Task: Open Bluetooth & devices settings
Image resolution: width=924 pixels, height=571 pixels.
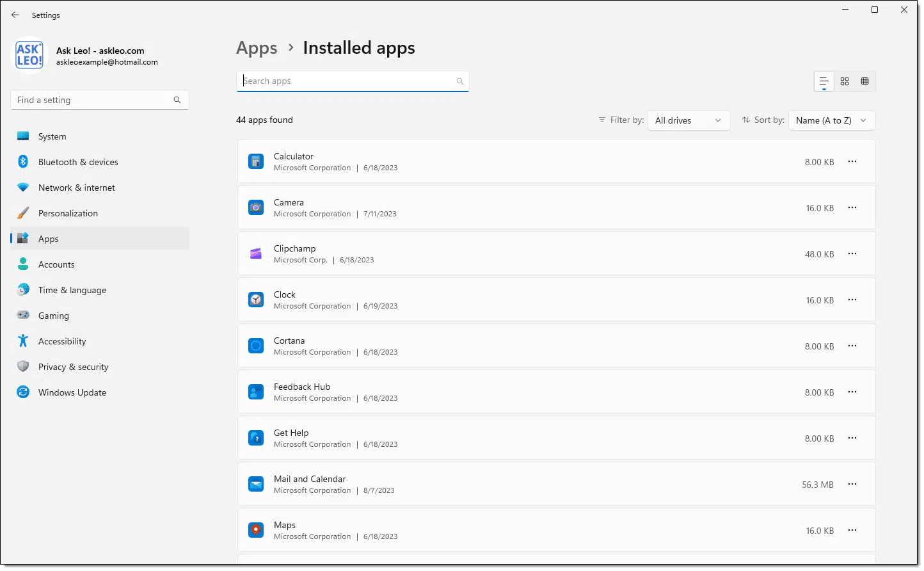Action: point(100,162)
